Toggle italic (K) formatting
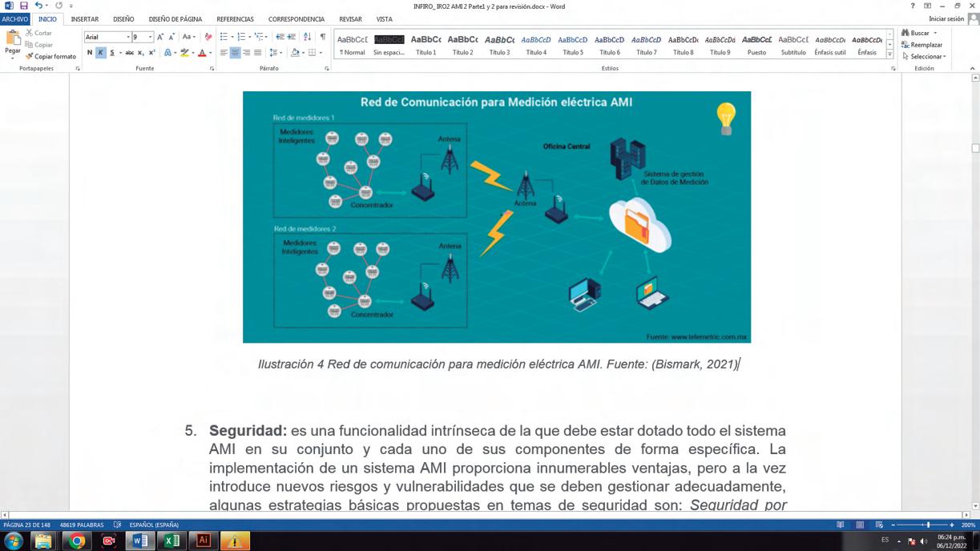 101,53
